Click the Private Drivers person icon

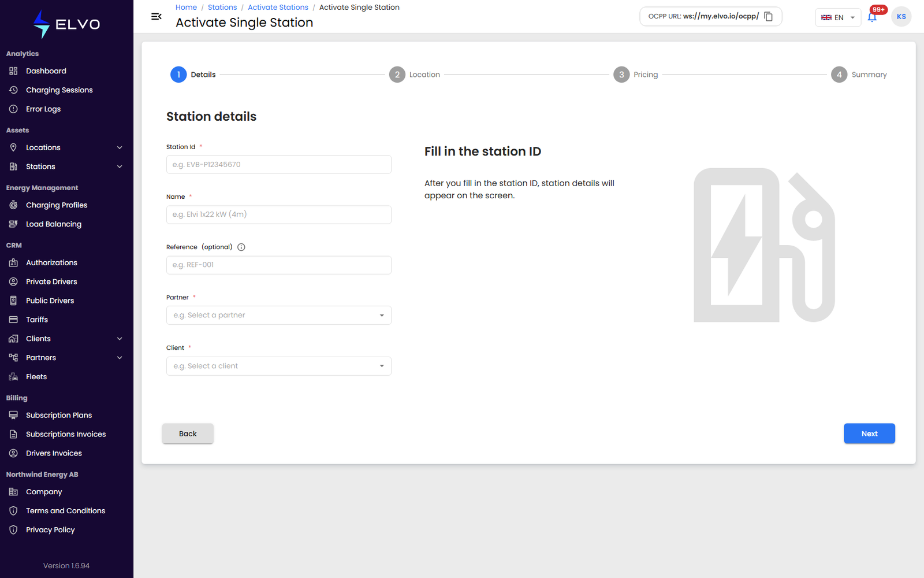(13, 281)
